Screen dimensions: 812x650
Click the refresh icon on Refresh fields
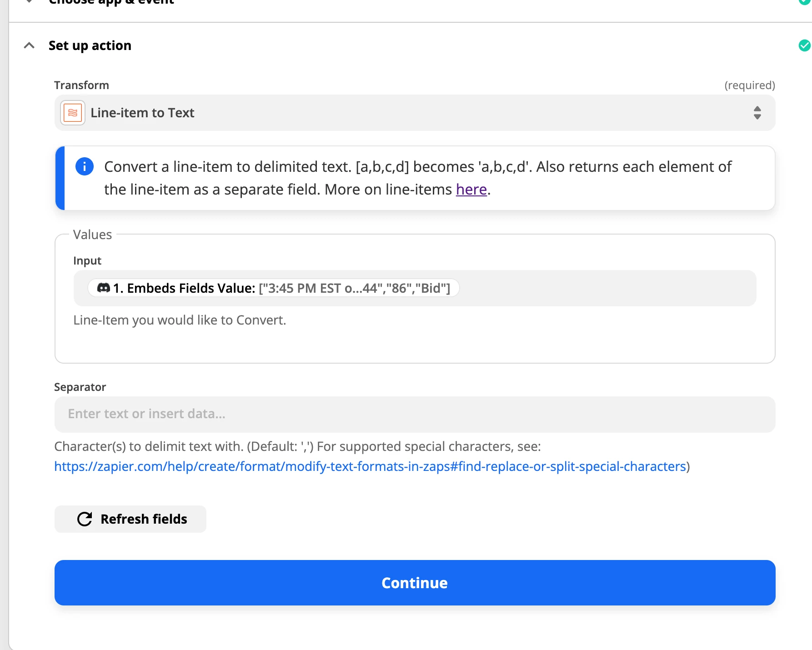(x=84, y=519)
